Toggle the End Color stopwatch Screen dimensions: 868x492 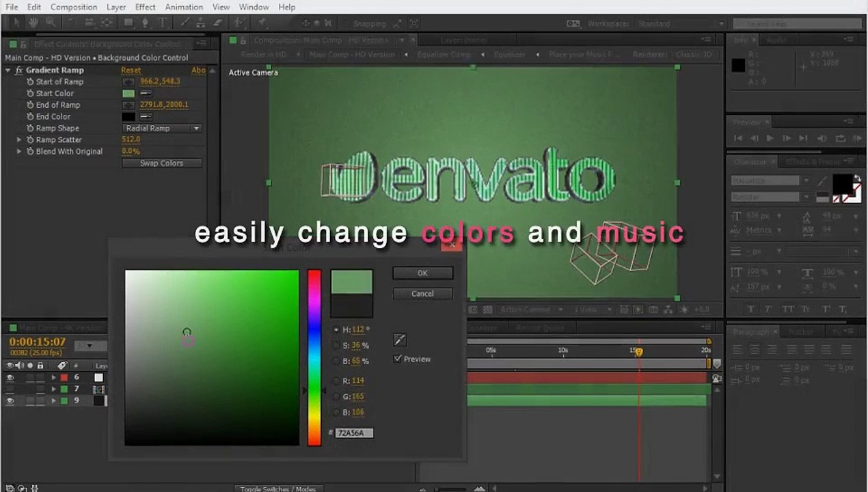(30, 117)
